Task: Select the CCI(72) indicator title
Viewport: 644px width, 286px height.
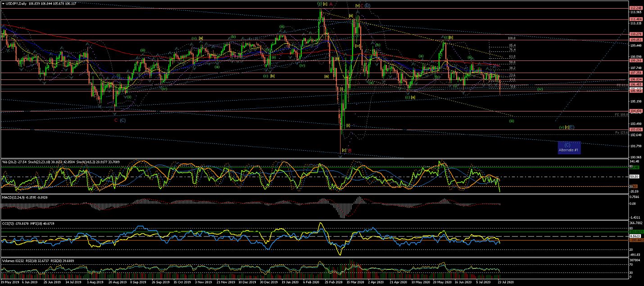Action: (x=10, y=223)
